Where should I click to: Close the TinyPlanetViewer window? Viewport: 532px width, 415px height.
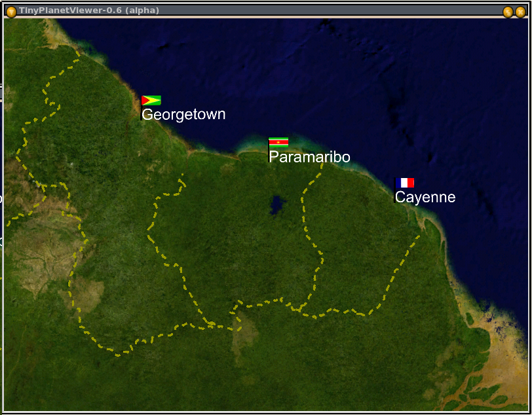point(520,11)
